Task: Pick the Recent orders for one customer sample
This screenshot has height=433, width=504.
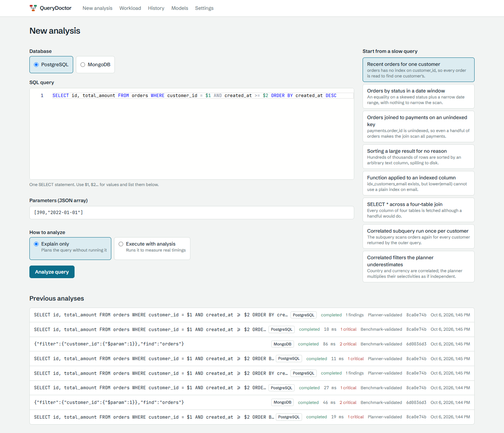Action: [x=419, y=70]
